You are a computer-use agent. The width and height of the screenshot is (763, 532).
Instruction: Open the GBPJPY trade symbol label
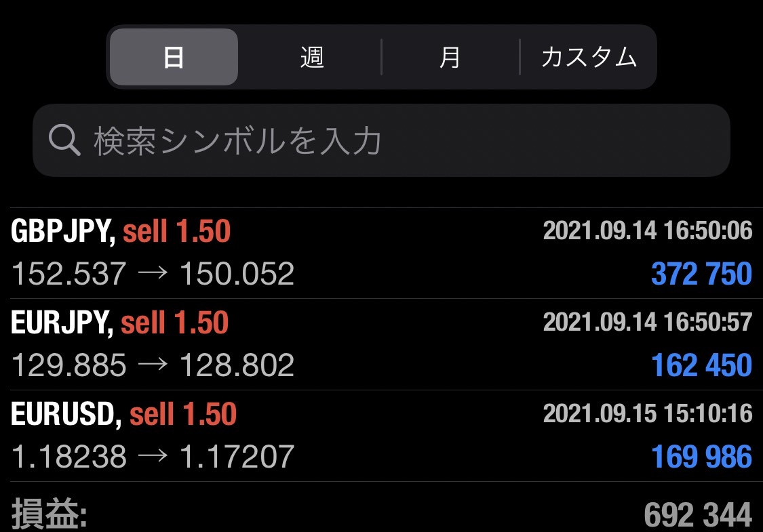coord(62,232)
